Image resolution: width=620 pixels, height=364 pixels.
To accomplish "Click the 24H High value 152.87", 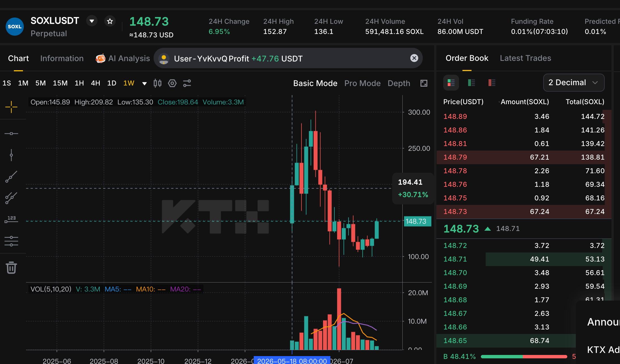I will 275,31.
